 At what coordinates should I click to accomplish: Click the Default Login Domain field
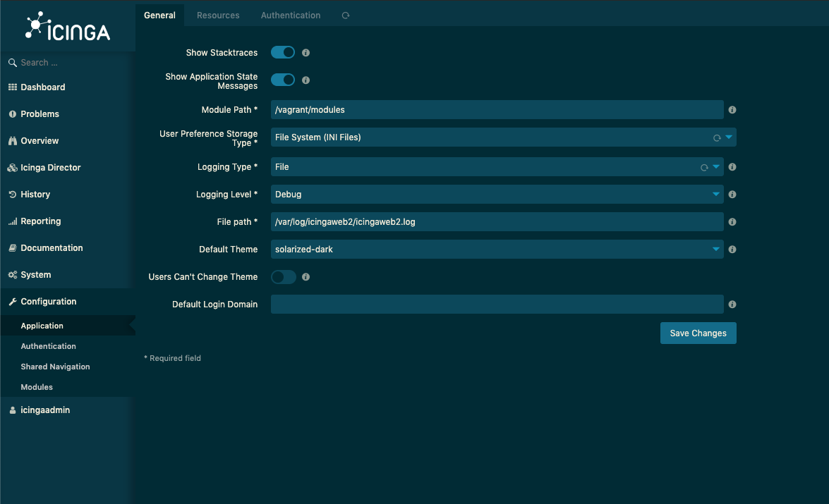click(x=497, y=305)
